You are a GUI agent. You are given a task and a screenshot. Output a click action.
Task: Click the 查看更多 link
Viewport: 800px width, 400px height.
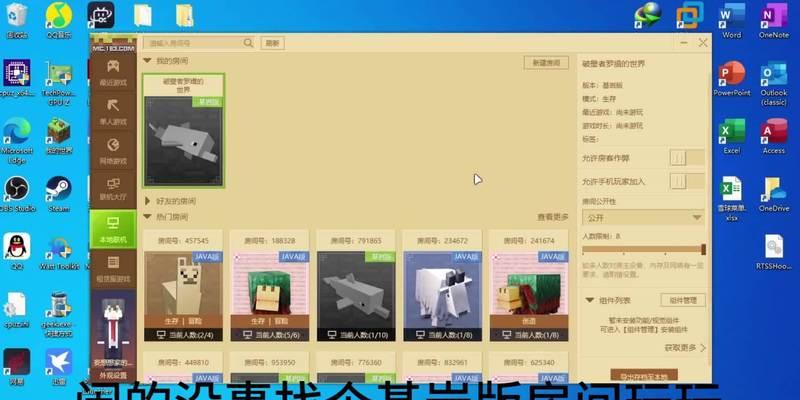(x=553, y=217)
